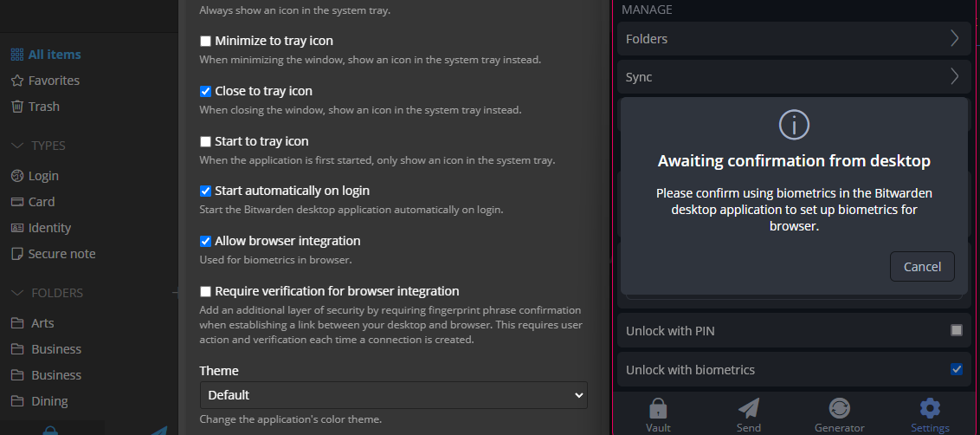980x435 pixels.
Task: Click the Start automatically on login label
Action: (x=293, y=191)
